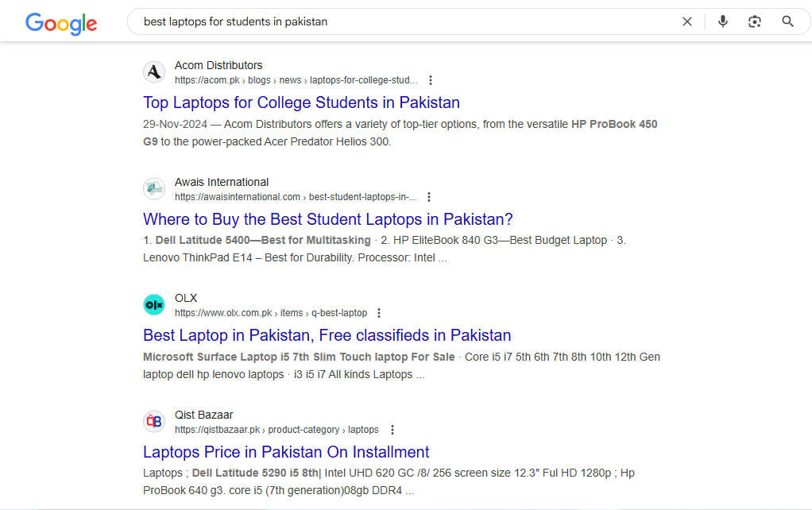Click the Acom Distributors favicon

154,72
